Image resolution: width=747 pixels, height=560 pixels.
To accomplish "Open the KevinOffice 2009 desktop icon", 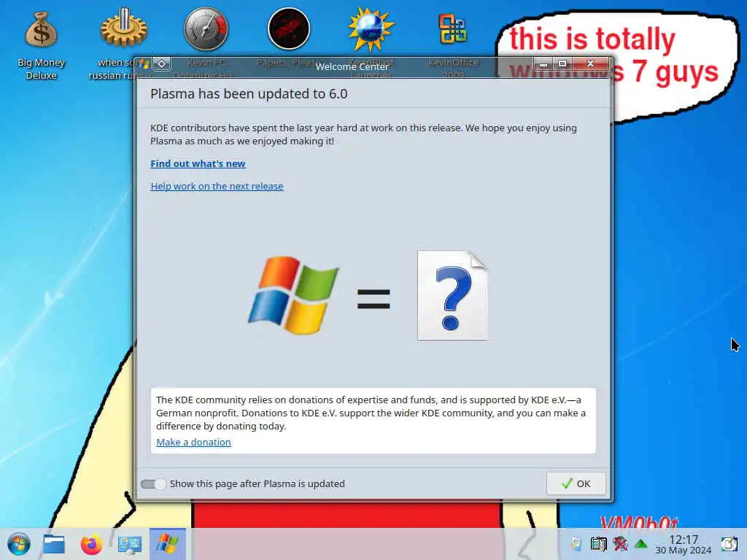I will 452,28.
